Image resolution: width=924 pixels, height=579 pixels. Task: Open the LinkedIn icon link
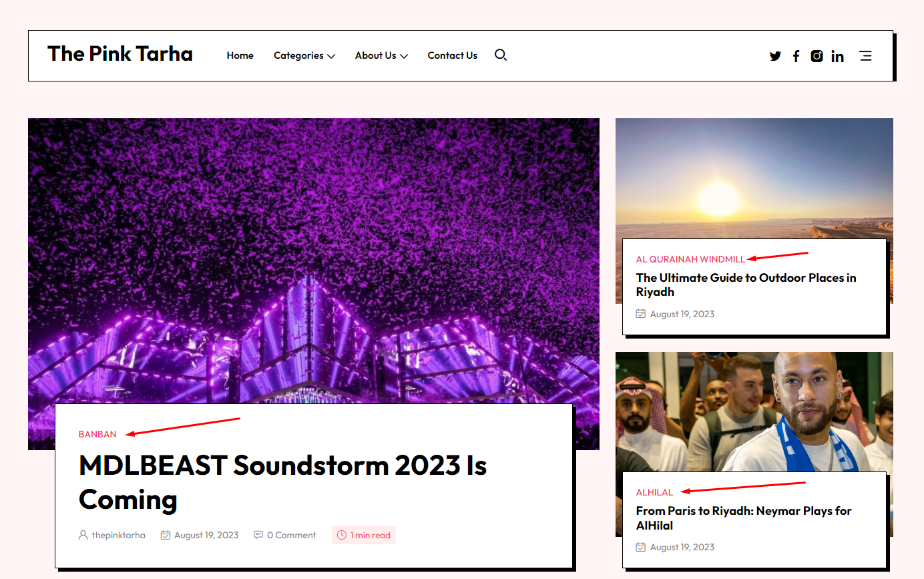point(837,56)
